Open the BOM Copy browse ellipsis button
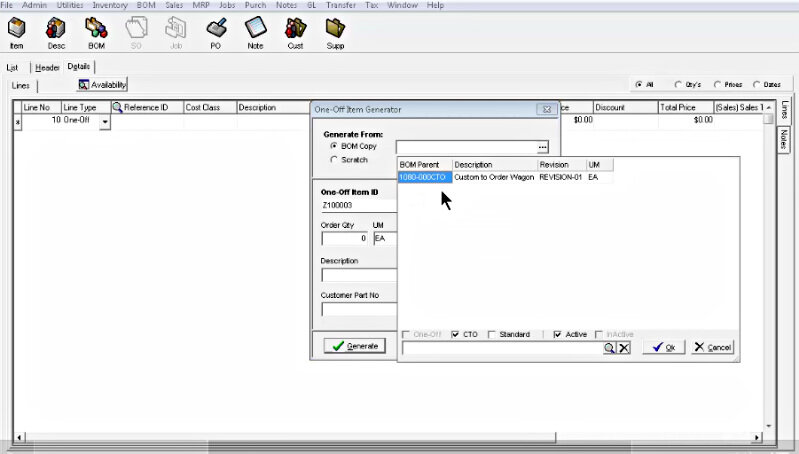 tap(543, 147)
